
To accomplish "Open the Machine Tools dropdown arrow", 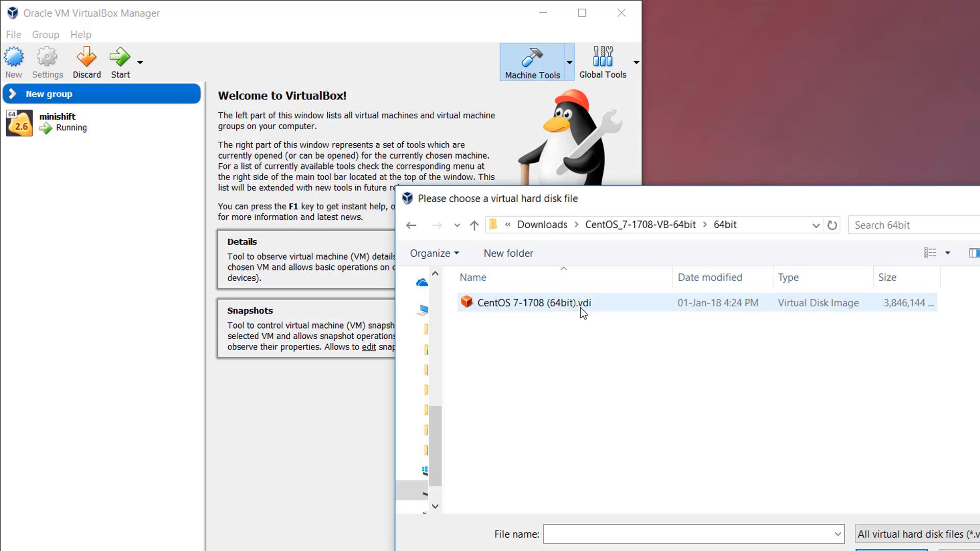I will (569, 62).
